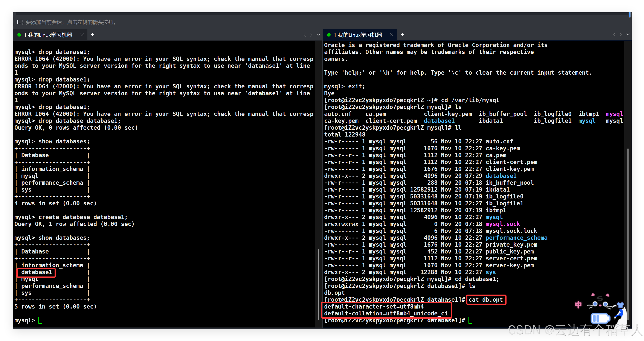This screenshot has height=341, width=644.
Task: Expand right pane tab list dropdown
Action: tap(628, 35)
